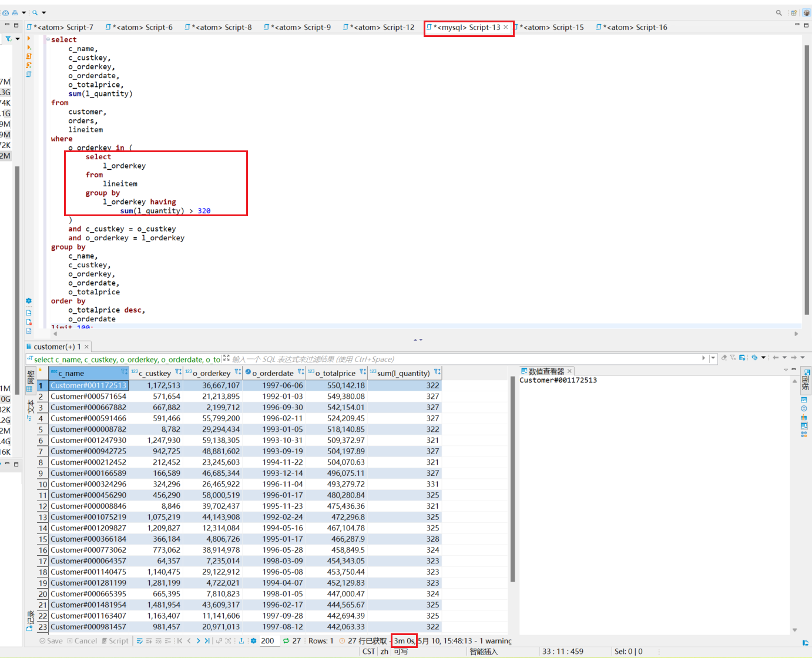This screenshot has width=812, height=658.
Task: Close the 数值查看器 value viewer panel
Action: coord(569,371)
